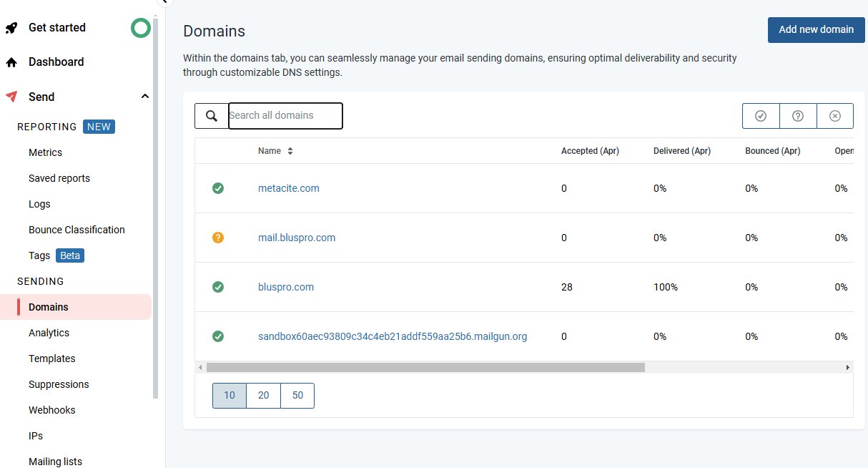Open the sandbox mailgun.org domain link

(393, 336)
